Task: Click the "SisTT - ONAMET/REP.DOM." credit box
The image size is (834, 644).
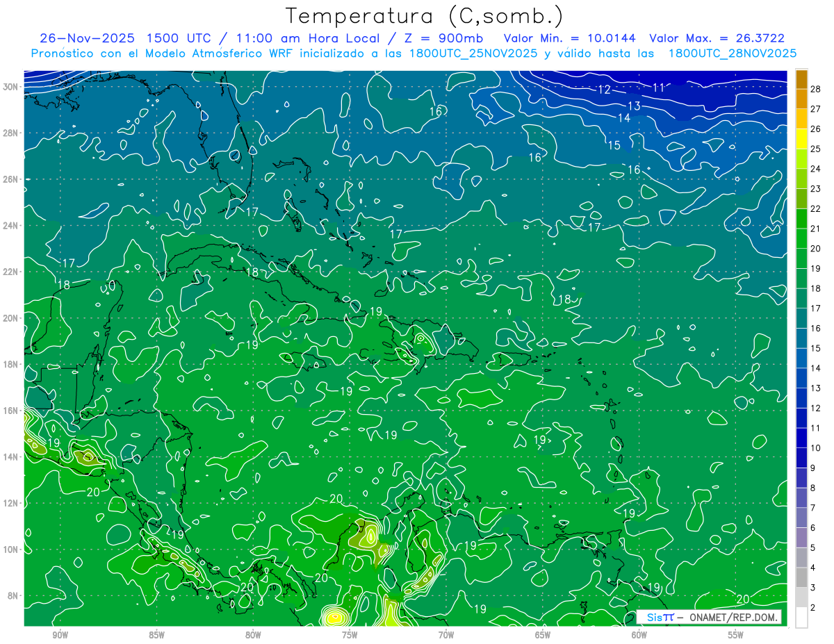Action: [x=710, y=617]
